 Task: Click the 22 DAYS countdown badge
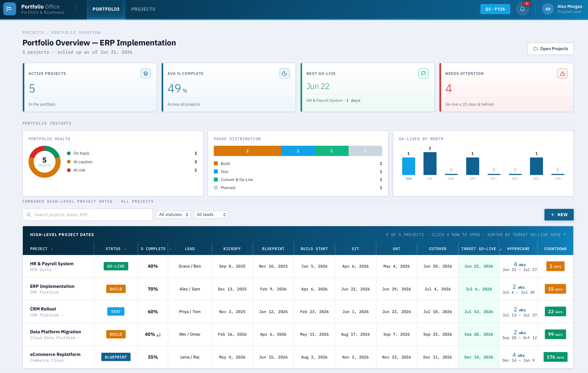pyautogui.click(x=555, y=312)
